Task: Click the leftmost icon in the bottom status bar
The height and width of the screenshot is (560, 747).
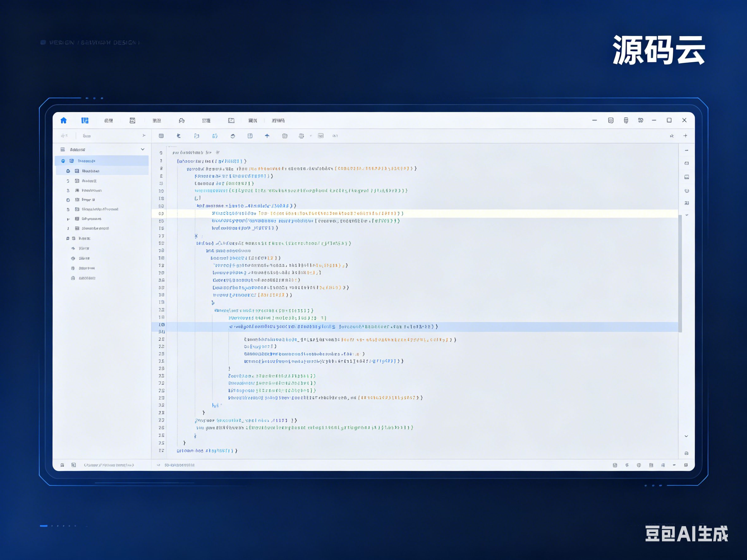Action: (62, 465)
